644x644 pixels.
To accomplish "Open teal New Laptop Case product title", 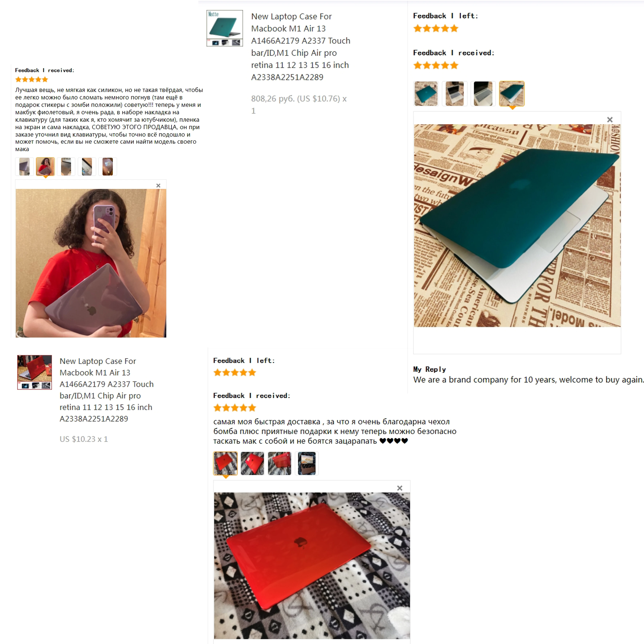I will click(x=300, y=47).
